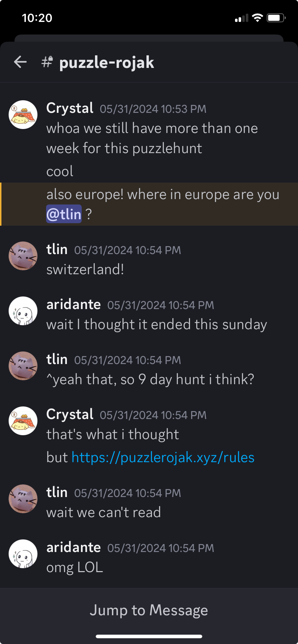This screenshot has width=298, height=644.
Task: Open the puzzlerojak.xyz/rules link
Action: click(x=163, y=457)
